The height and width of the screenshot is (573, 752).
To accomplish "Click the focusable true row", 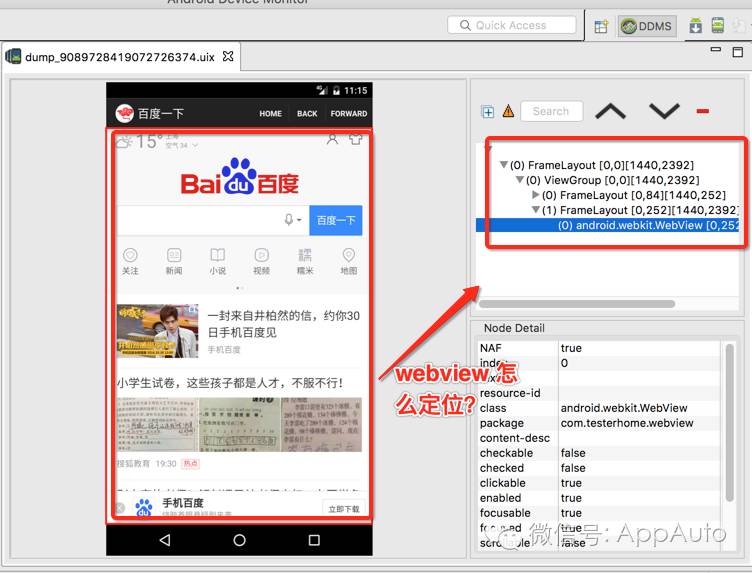I will [599, 513].
